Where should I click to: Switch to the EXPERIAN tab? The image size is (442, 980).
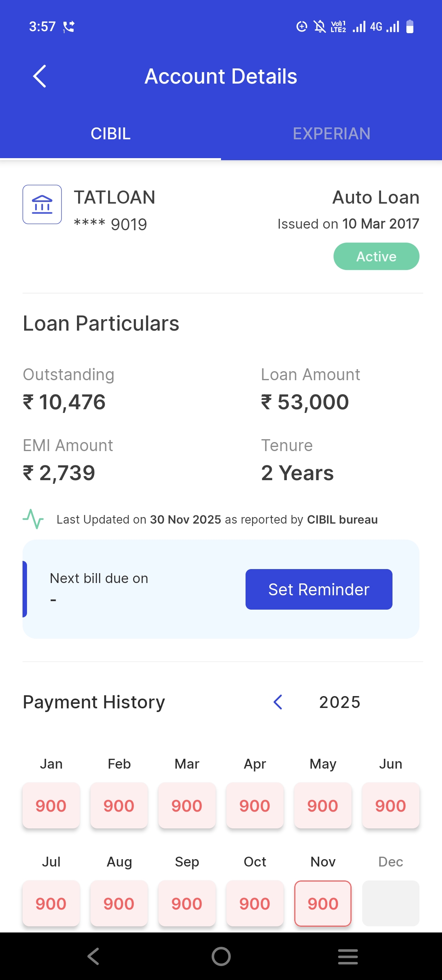pyautogui.click(x=331, y=134)
